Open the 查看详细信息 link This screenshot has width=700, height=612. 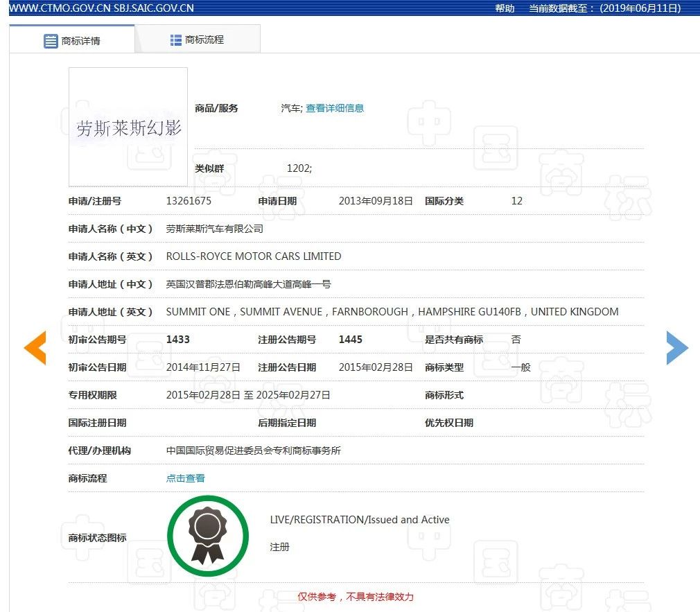point(335,108)
